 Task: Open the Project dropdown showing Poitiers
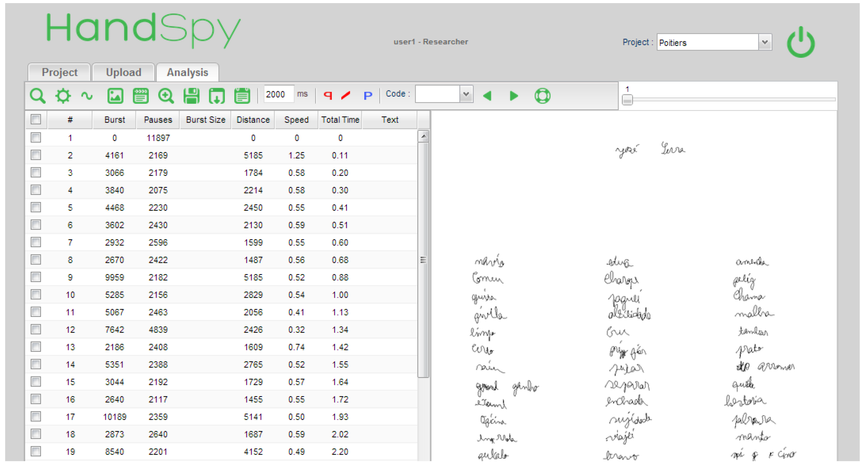coord(764,42)
